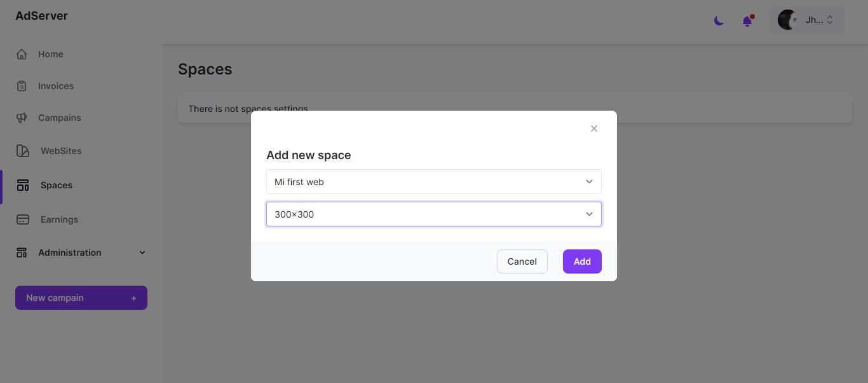Cancel the Add new space dialog
The height and width of the screenshot is (383, 868).
pos(522,261)
